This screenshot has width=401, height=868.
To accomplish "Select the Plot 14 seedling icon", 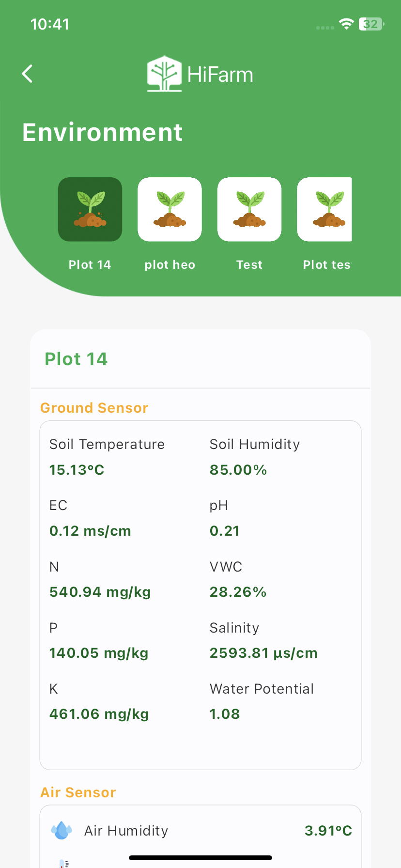I will (x=90, y=209).
